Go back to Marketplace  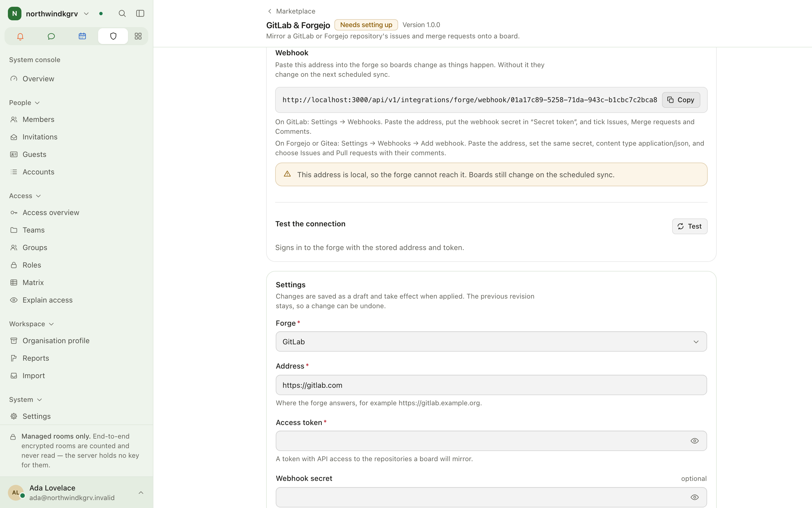point(291,11)
